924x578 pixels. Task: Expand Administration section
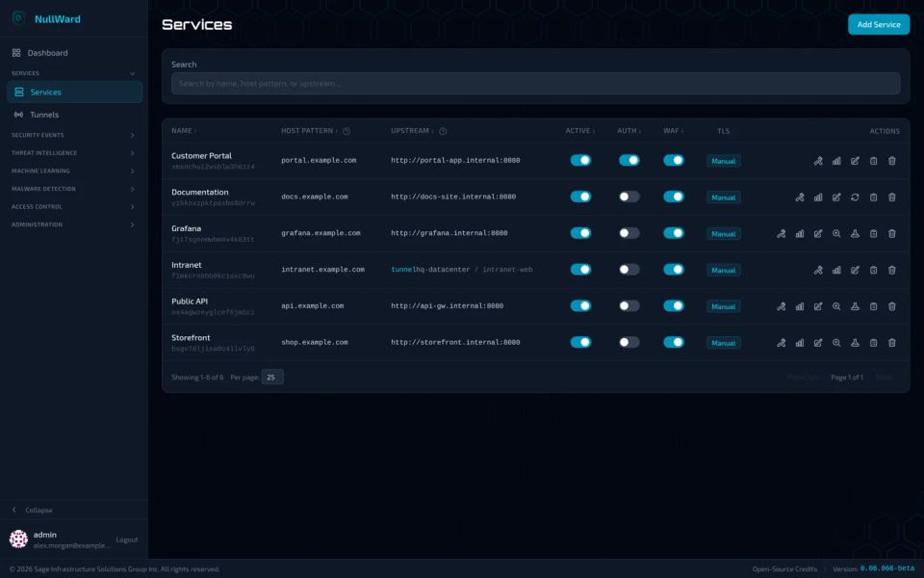[x=74, y=224]
